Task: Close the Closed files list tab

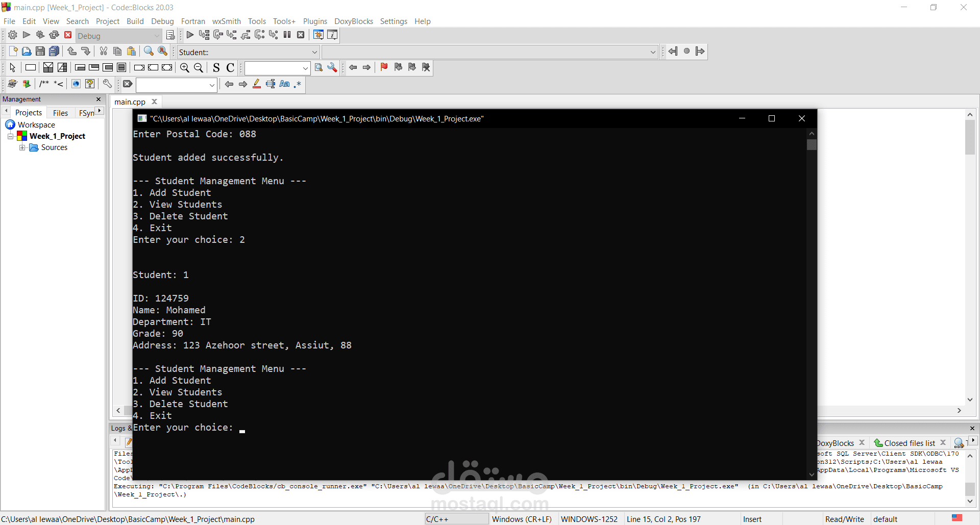Action: 943,443
